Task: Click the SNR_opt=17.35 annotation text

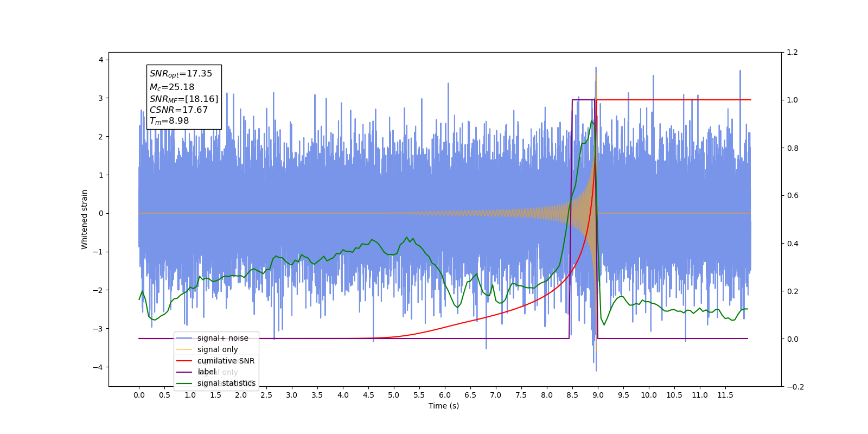Action: point(181,74)
